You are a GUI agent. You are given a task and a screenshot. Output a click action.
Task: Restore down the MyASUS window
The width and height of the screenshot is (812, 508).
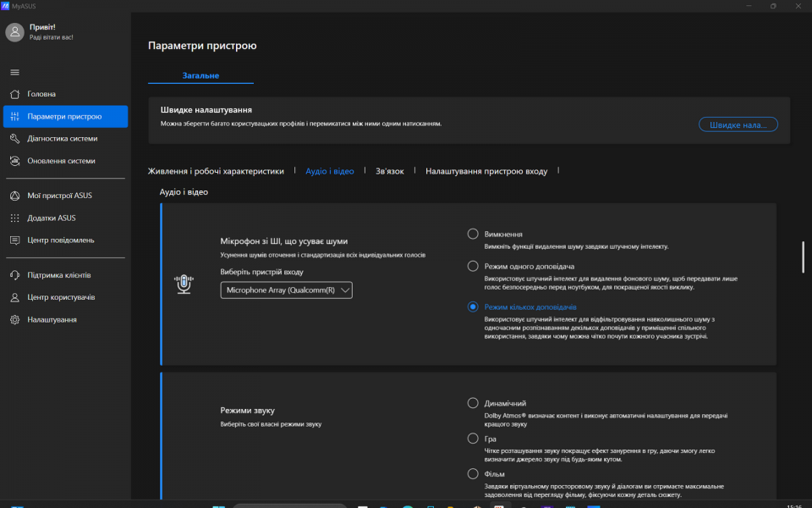[x=773, y=6]
